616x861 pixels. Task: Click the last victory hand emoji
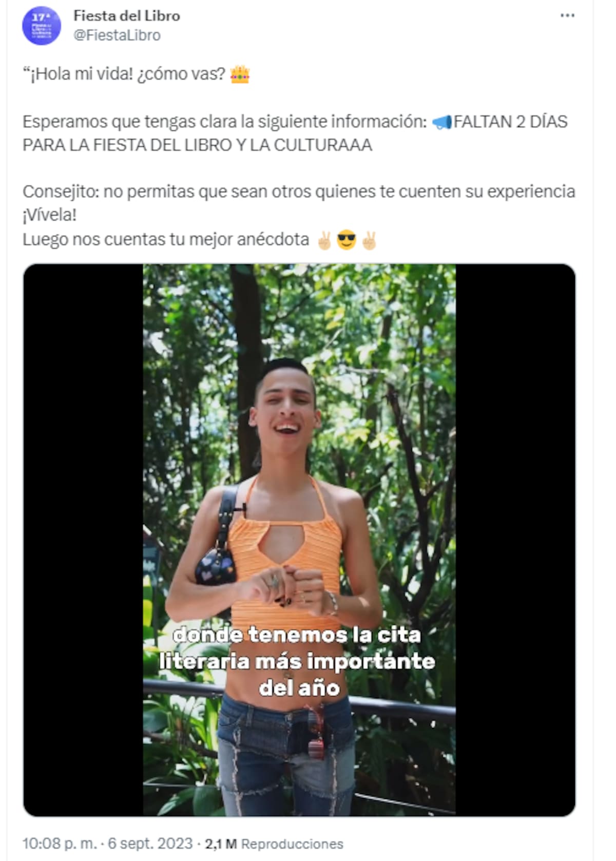(x=369, y=240)
